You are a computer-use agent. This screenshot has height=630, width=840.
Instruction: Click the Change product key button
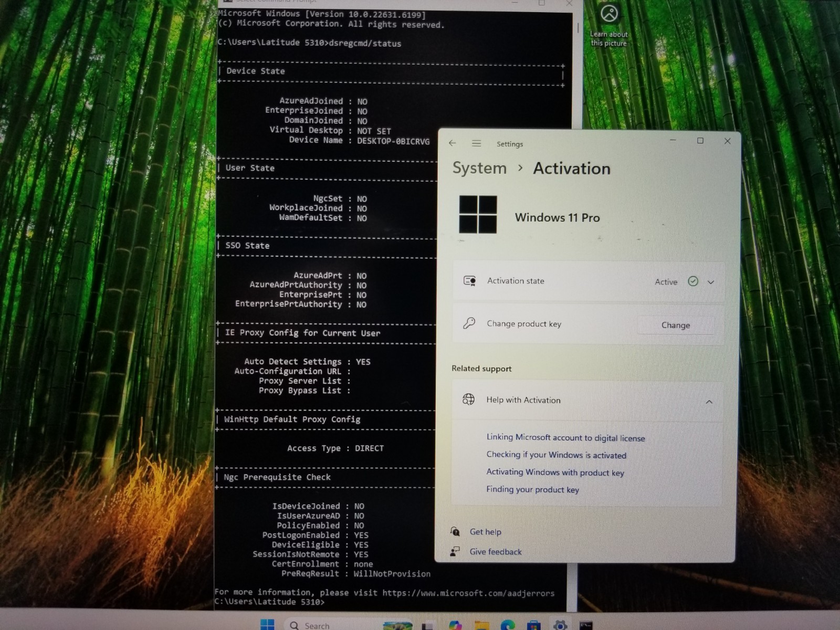pyautogui.click(x=676, y=325)
